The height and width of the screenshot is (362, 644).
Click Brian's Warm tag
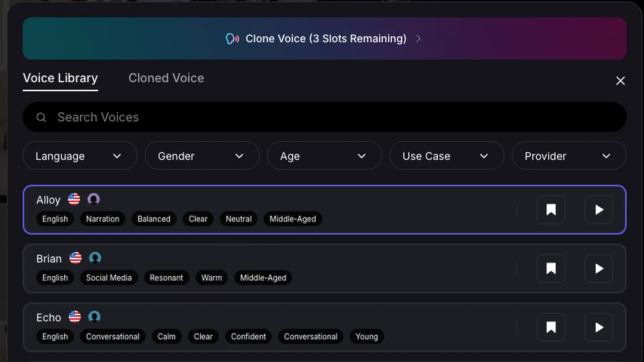pos(212,278)
